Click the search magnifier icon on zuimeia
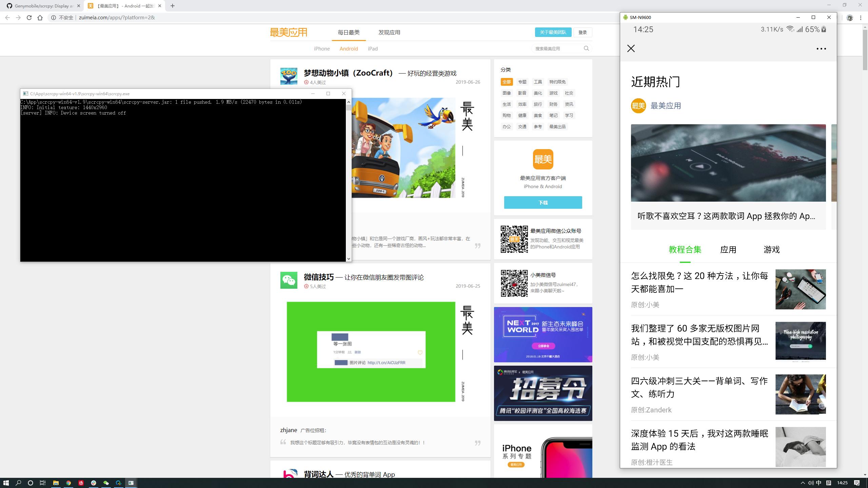The height and width of the screenshot is (488, 868). (x=586, y=48)
